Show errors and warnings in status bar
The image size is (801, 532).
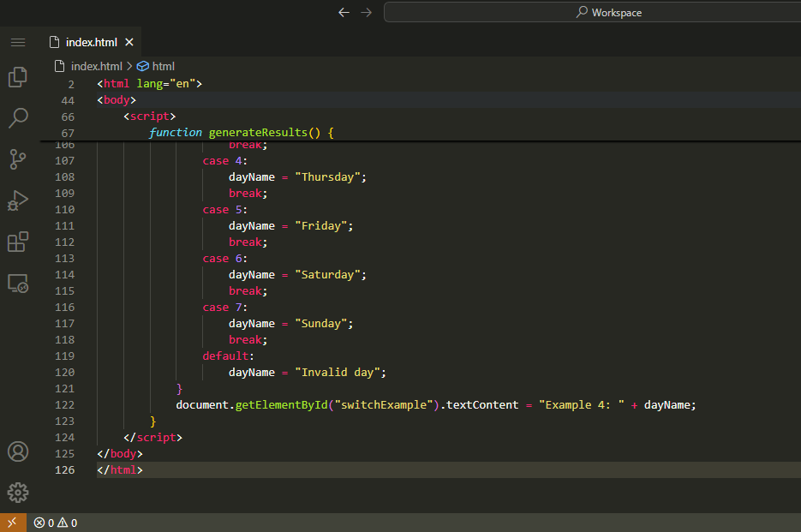[56, 523]
